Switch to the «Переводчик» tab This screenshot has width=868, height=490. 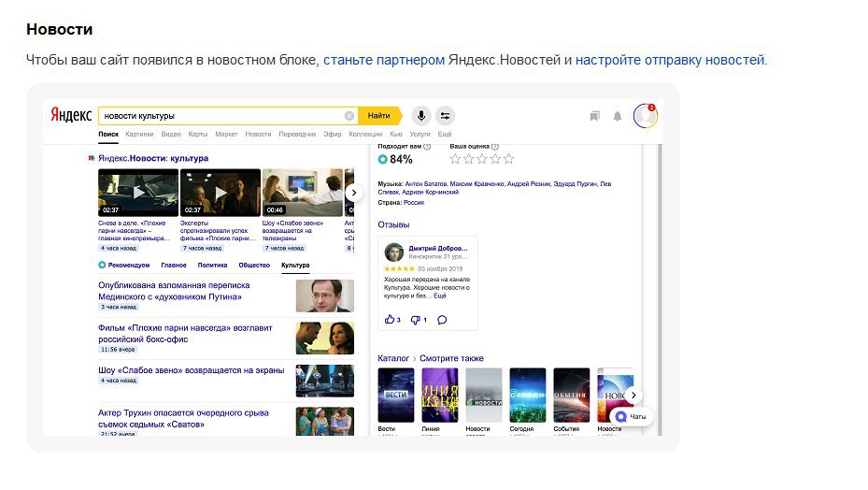[x=297, y=134]
